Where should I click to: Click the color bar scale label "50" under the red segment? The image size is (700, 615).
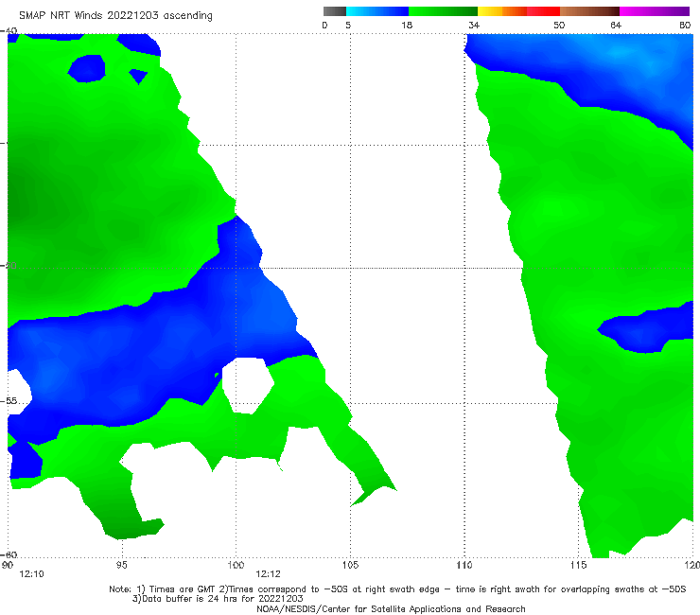[x=559, y=26]
